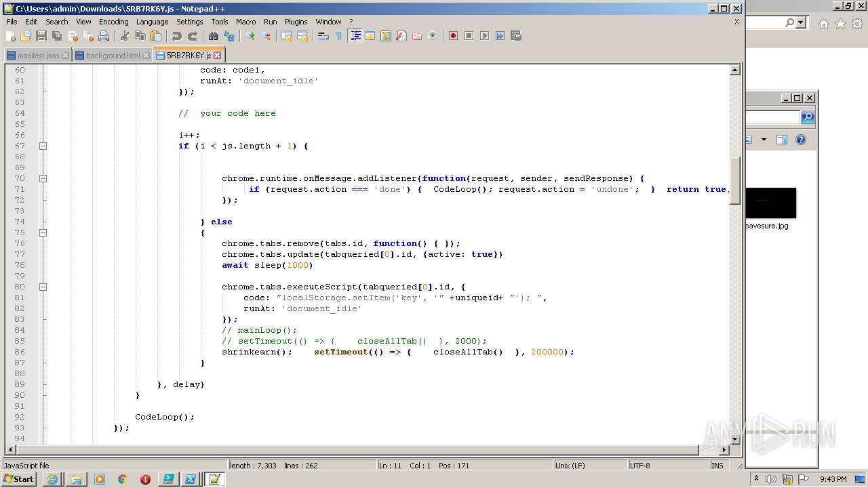Viewport: 868px width, 488px height.
Task: Start macro recording red dot button
Action: coord(453,36)
